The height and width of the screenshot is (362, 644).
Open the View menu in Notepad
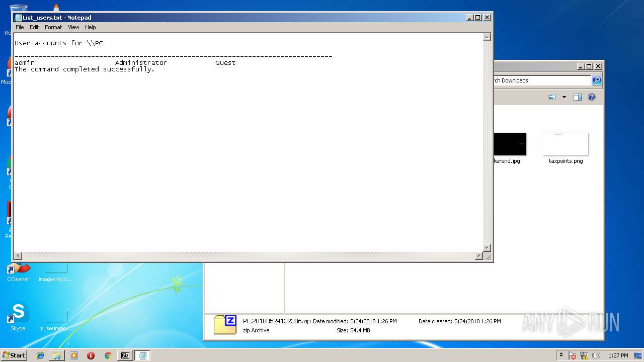coord(73,27)
